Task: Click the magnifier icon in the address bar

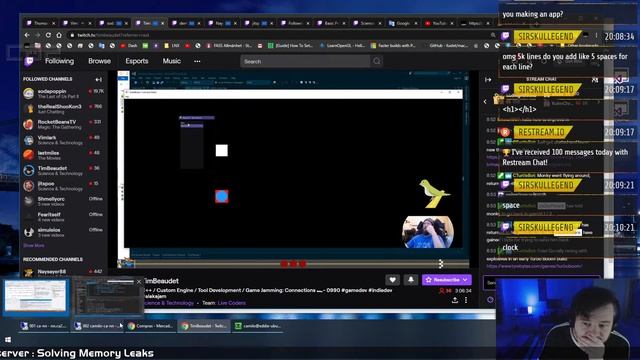Action: 493,35
